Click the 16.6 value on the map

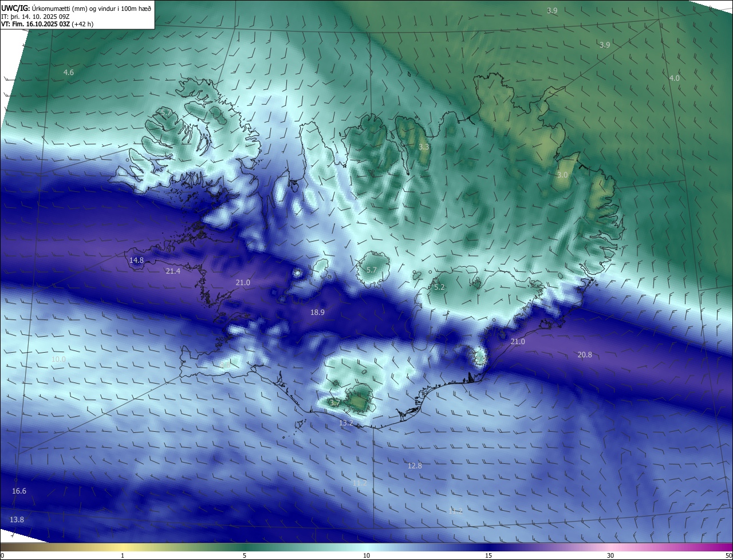19,491
